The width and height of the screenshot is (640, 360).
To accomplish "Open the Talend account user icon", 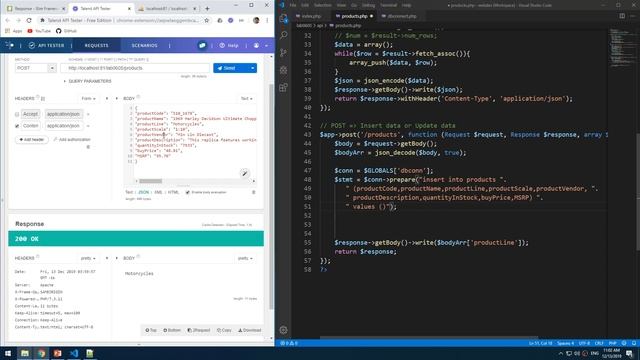I will 256,45.
